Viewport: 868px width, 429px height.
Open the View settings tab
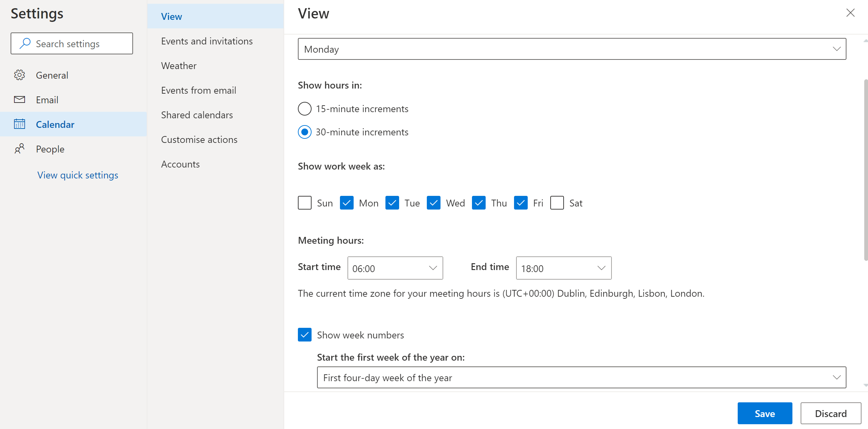tap(172, 15)
